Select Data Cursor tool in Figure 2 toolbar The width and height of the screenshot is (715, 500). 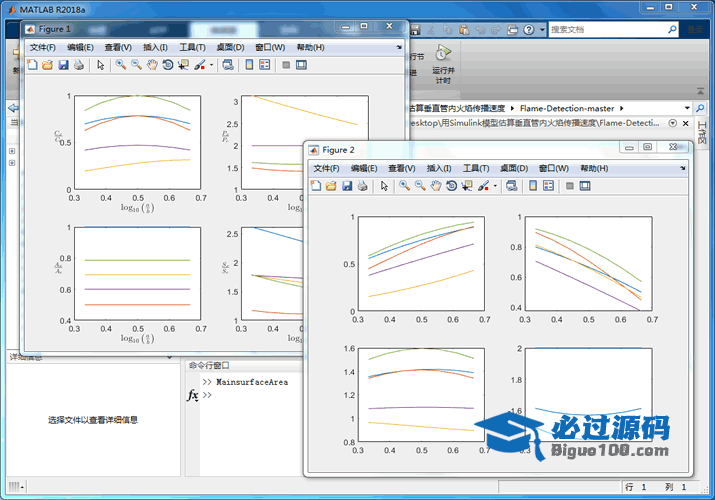pos(467,186)
